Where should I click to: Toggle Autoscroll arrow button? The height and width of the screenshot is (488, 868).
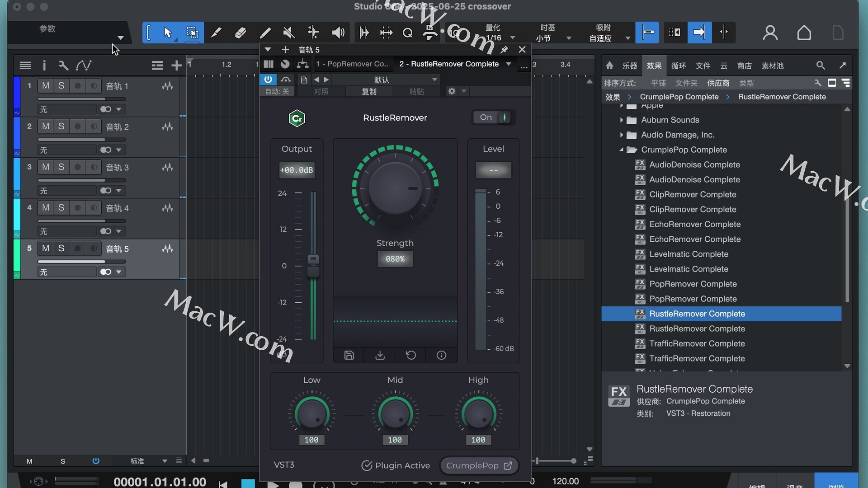[x=699, y=33]
